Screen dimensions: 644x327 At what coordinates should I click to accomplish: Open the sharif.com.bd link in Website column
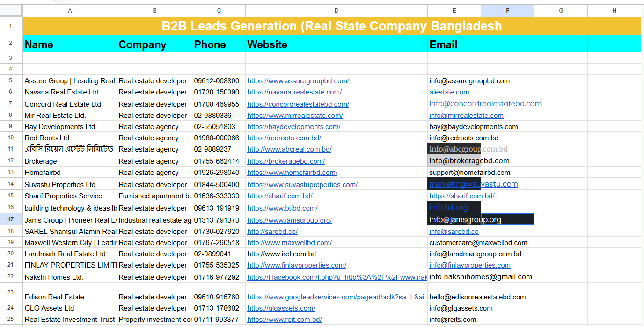pos(280,196)
